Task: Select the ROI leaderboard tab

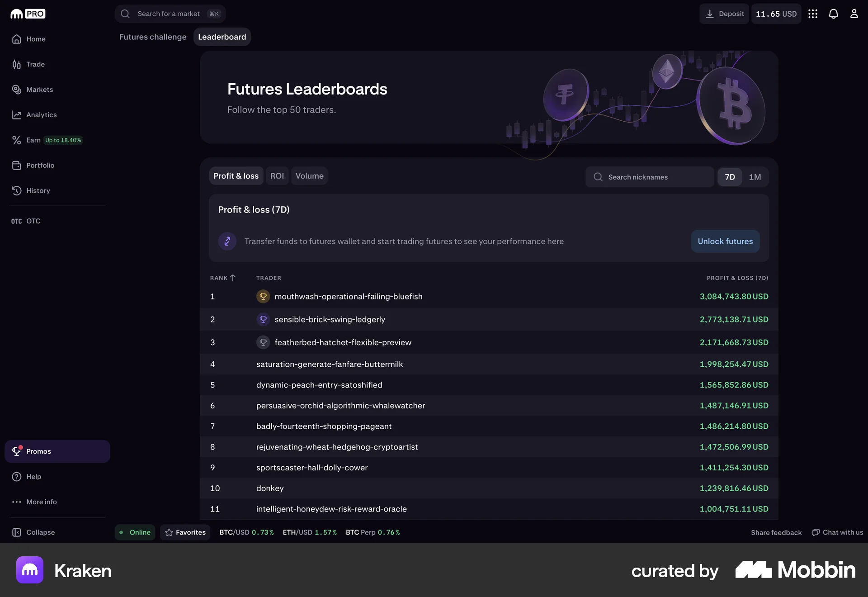Action: pos(277,175)
